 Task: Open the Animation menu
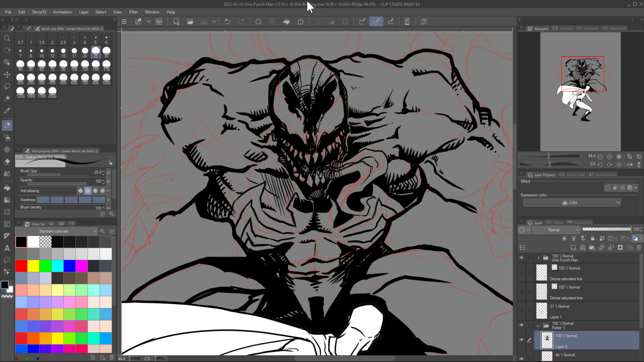coord(62,12)
